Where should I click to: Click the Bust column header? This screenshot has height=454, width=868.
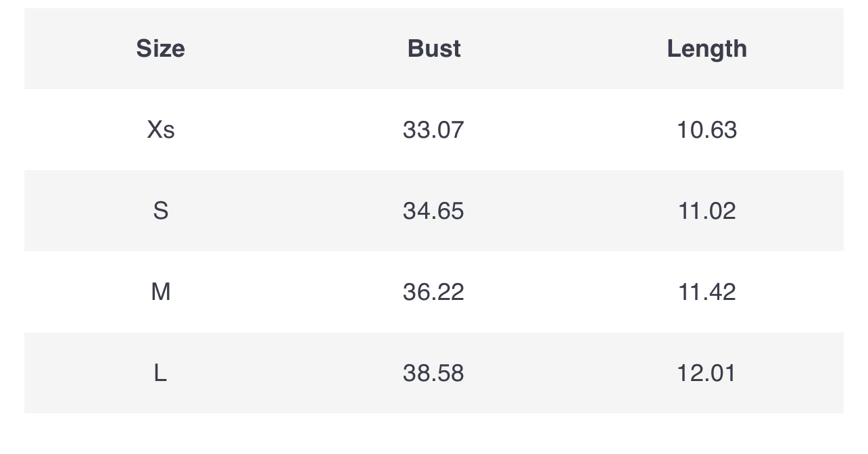coord(434,49)
